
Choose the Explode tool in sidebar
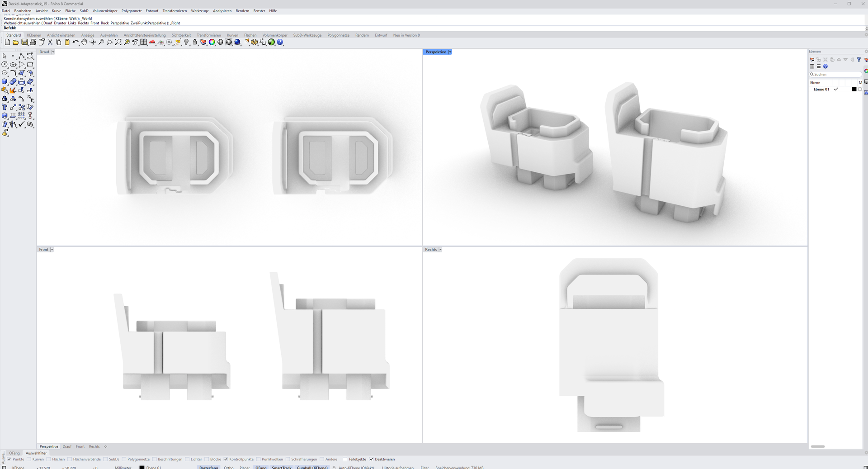(13, 90)
